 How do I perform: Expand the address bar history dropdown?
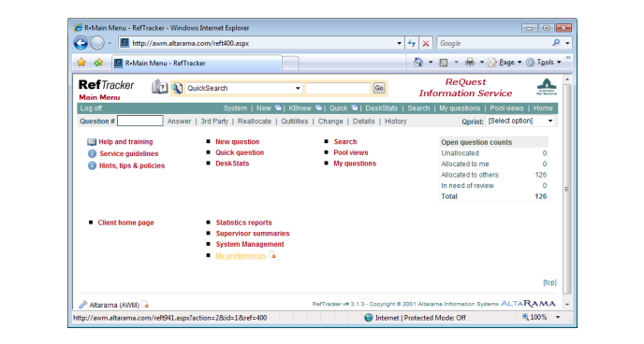399,43
